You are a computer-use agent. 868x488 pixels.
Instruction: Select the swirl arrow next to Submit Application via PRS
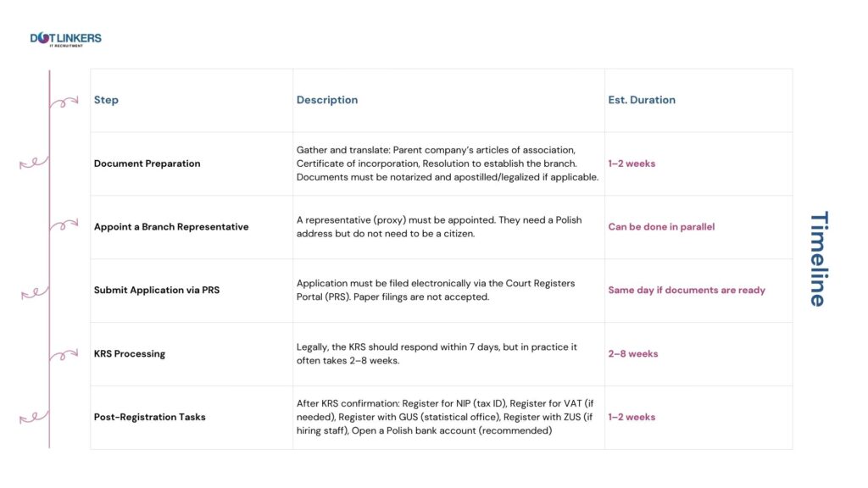pyautogui.click(x=35, y=292)
